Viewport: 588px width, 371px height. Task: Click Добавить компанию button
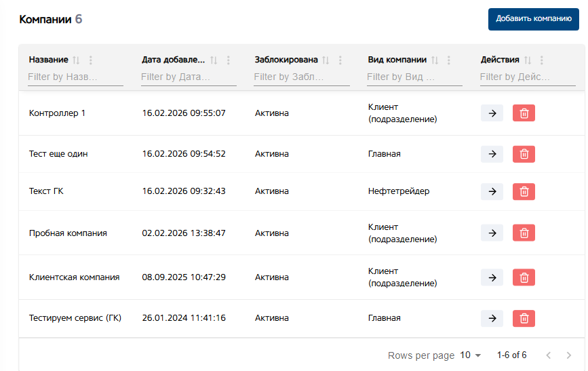click(534, 19)
